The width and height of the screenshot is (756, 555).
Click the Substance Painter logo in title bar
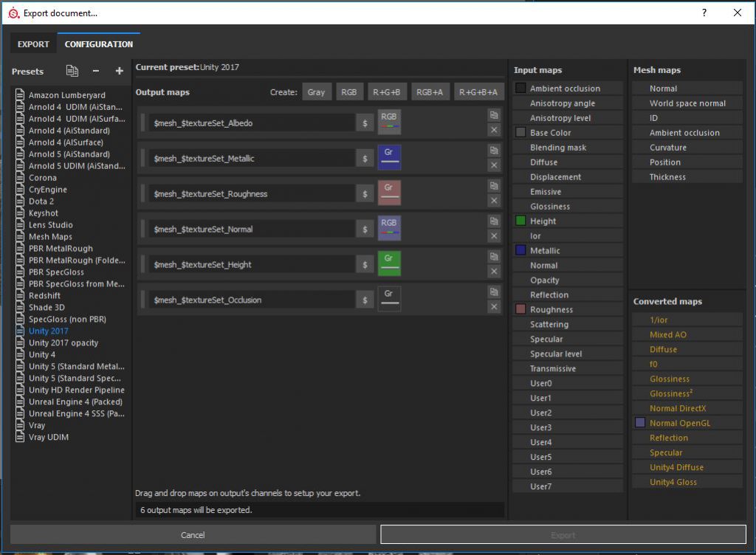[x=14, y=13]
